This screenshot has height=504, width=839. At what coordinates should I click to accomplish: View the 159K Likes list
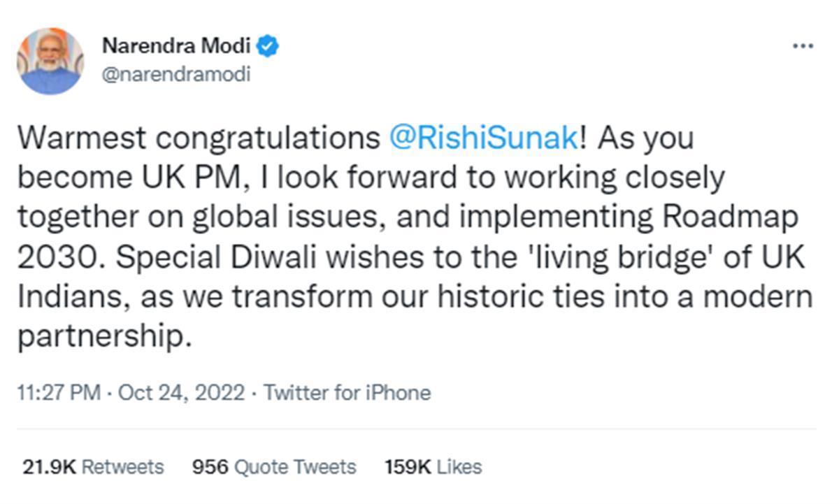[x=433, y=466]
